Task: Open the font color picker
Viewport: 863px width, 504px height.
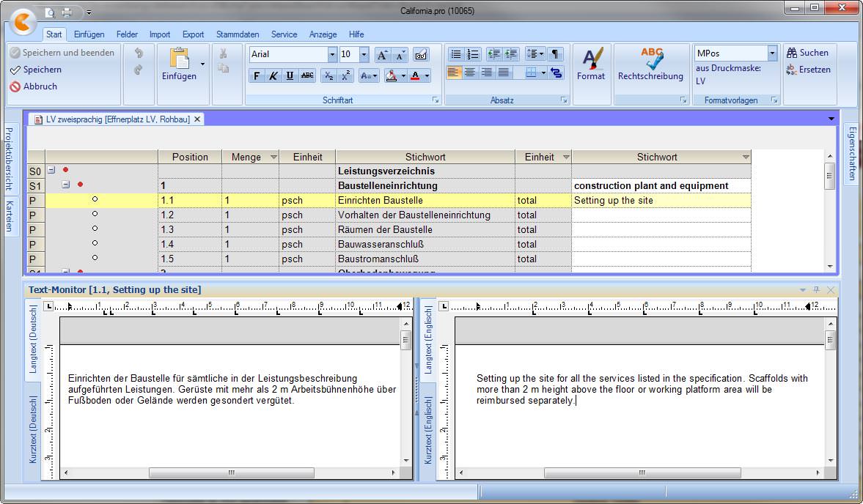Action: click(x=427, y=76)
